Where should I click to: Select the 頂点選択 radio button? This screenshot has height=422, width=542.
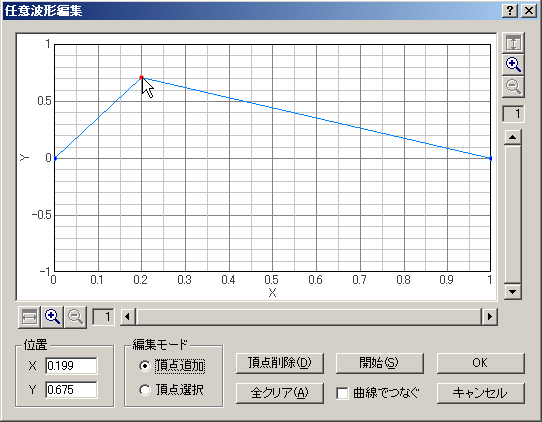[x=144, y=390]
